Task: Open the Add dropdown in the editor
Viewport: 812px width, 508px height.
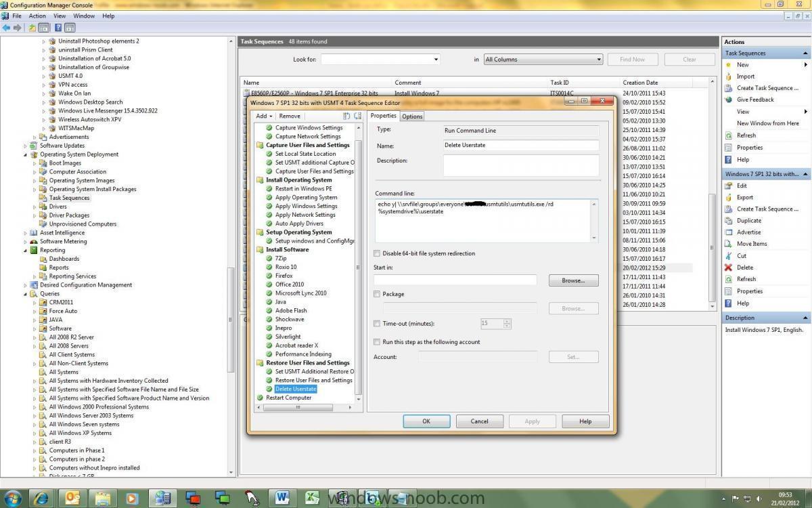Action: pyautogui.click(x=264, y=116)
